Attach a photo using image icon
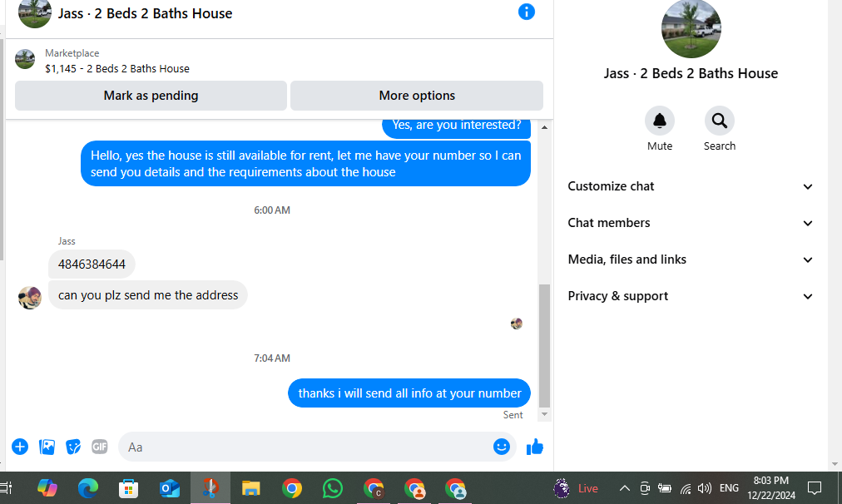 click(x=47, y=447)
